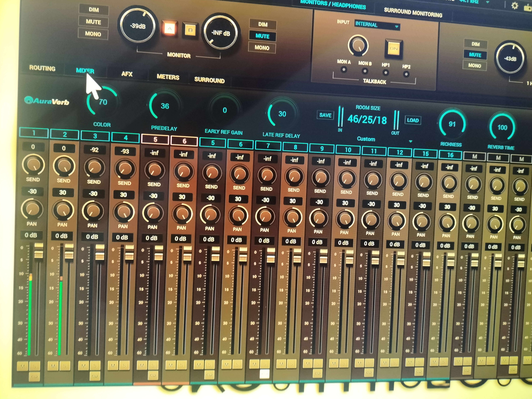Image resolution: width=532 pixels, height=399 pixels.
Task: Switch to the ROUTING tab
Action: click(42, 68)
